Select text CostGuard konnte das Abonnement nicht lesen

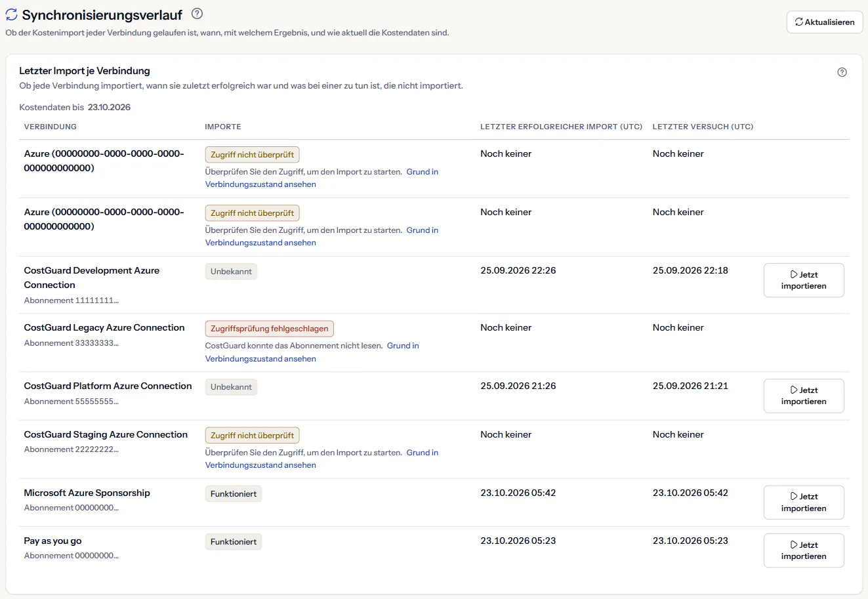[294, 346]
